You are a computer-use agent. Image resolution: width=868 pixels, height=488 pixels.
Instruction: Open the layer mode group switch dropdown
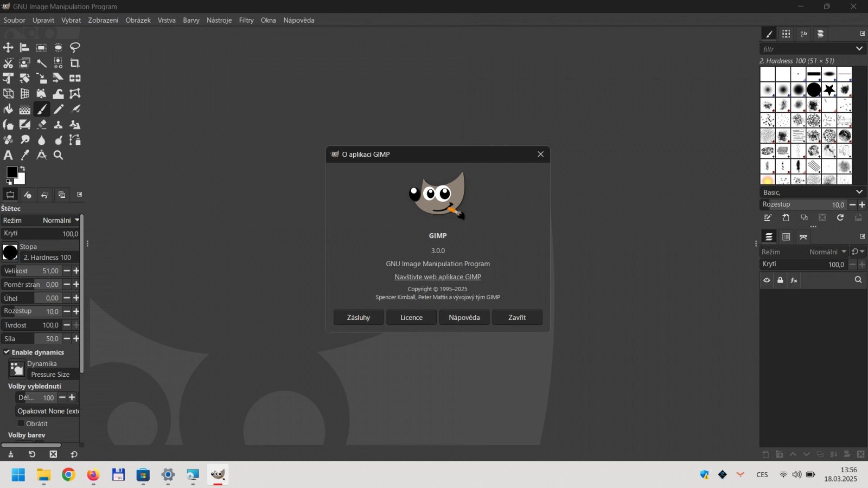coord(858,252)
